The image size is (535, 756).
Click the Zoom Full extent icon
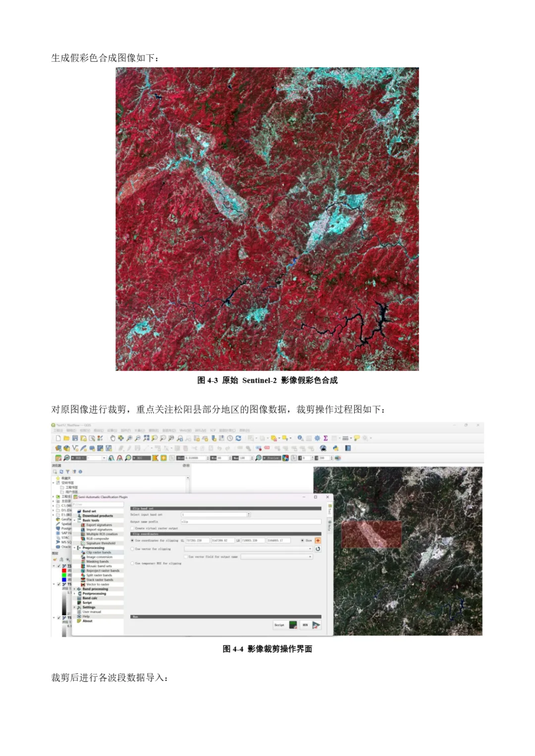pyautogui.click(x=146, y=438)
